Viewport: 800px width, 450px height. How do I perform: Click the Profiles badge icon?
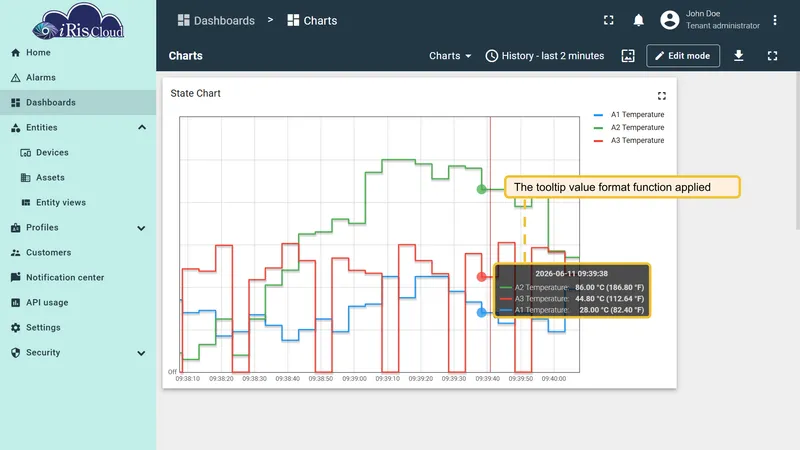tap(15, 228)
